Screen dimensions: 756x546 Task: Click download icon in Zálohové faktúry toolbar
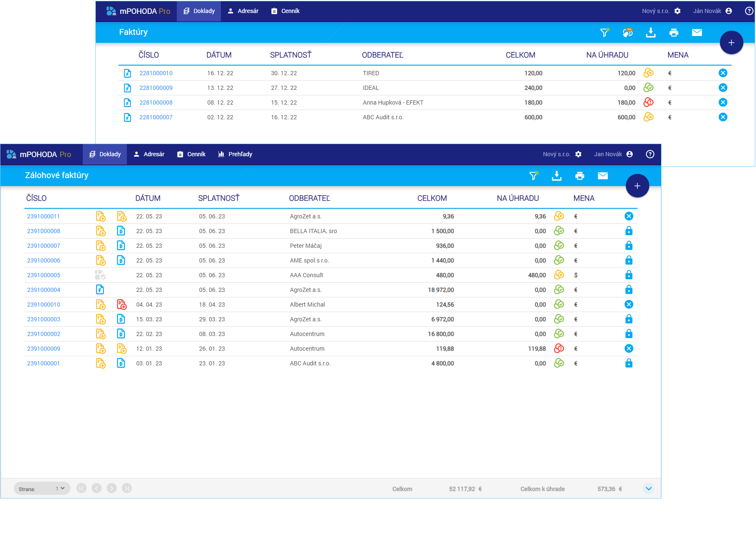click(556, 176)
